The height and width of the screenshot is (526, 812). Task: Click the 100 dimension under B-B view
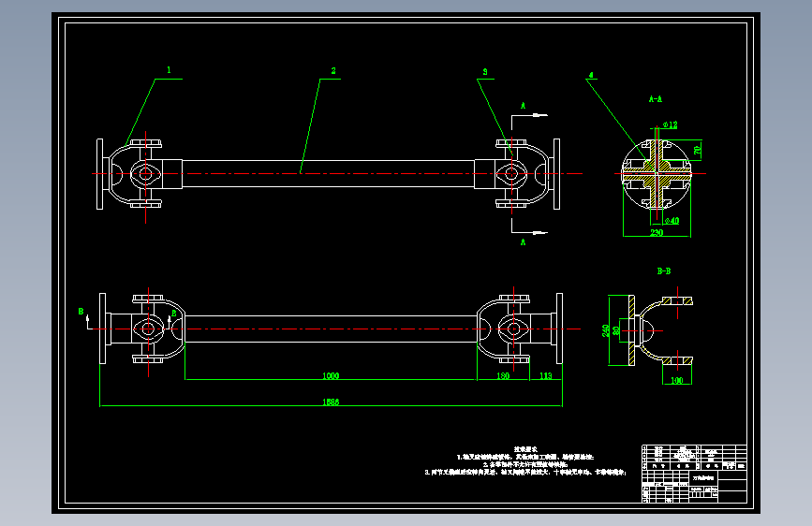click(676, 381)
